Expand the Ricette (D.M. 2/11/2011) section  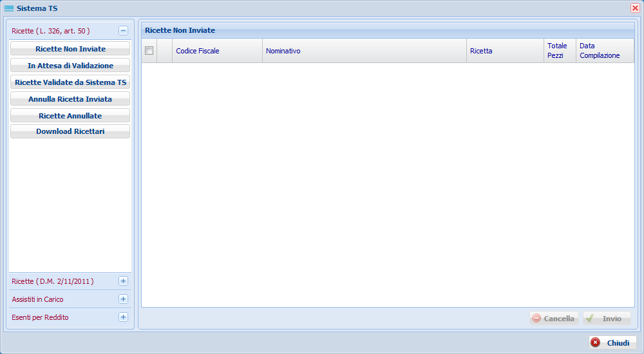tap(123, 281)
